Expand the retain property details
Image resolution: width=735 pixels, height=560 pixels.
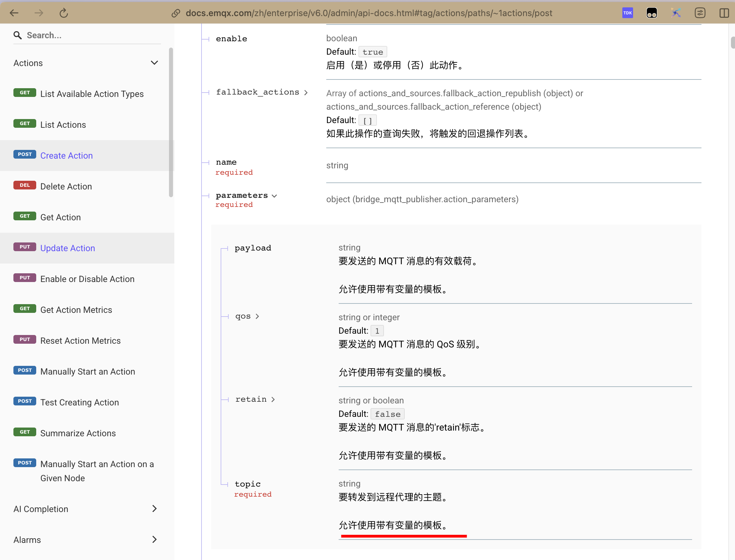[273, 399]
